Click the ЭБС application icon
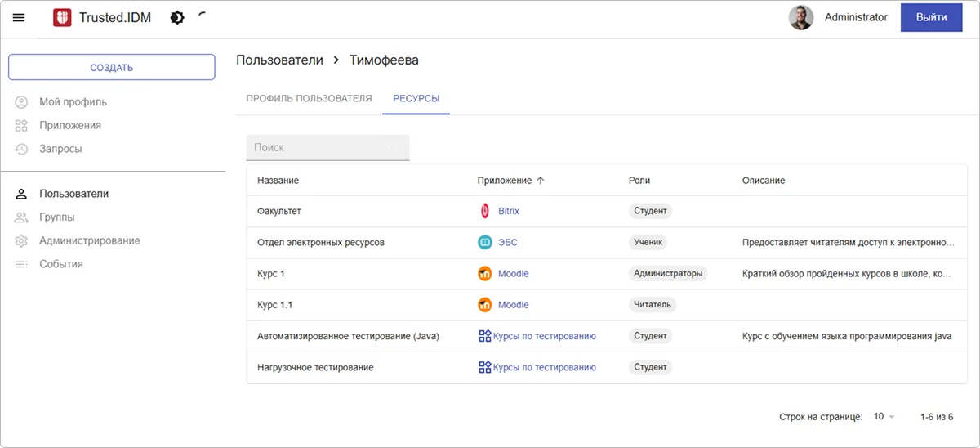Image resolution: width=980 pixels, height=448 pixels. click(x=485, y=243)
